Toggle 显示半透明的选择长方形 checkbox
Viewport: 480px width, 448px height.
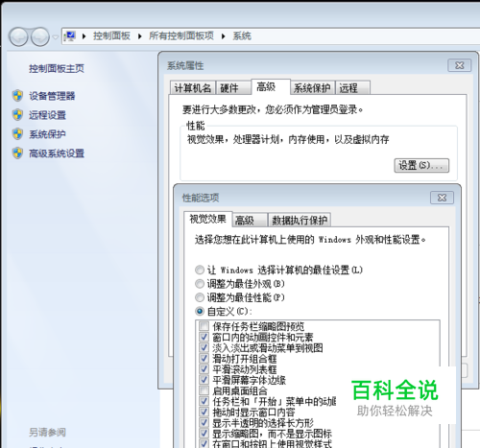[x=204, y=423]
